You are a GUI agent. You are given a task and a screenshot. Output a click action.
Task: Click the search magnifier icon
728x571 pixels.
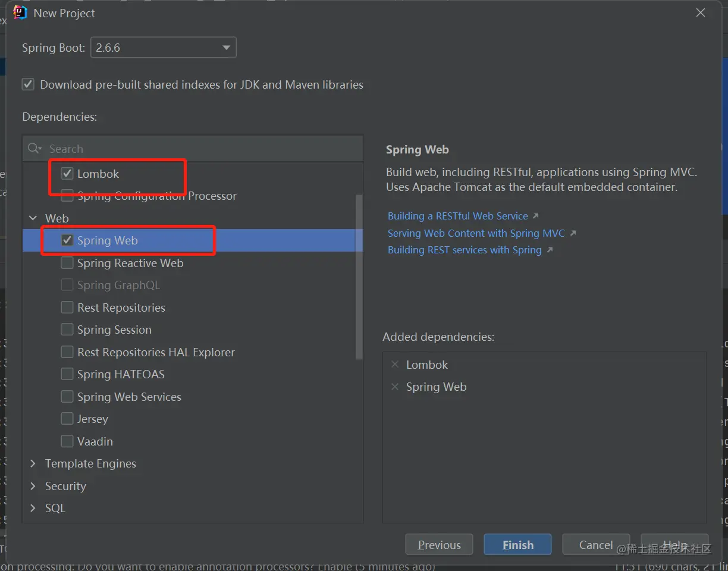coord(34,149)
